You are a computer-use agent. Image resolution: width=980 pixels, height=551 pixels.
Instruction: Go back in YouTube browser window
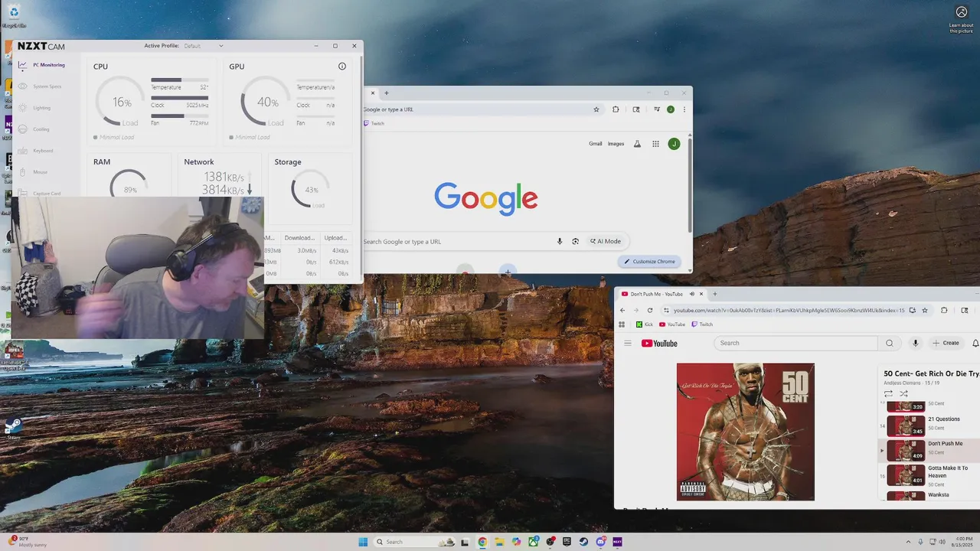coord(622,310)
